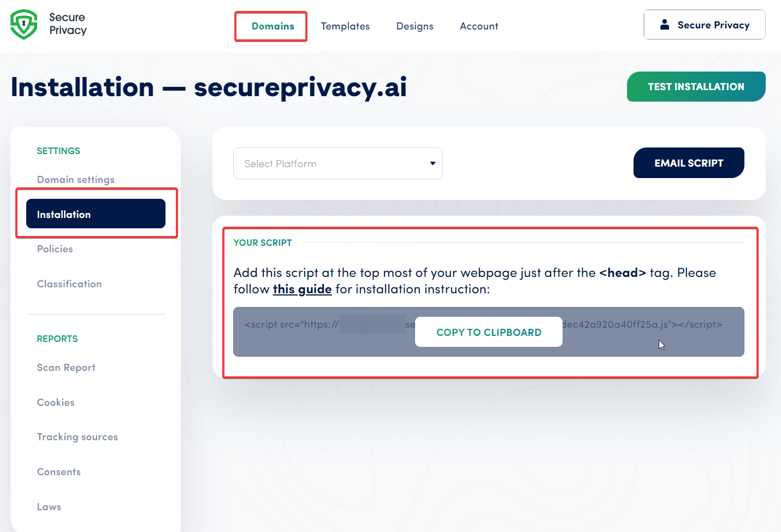Open the Cookies report
This screenshot has height=532, width=781.
pos(55,403)
